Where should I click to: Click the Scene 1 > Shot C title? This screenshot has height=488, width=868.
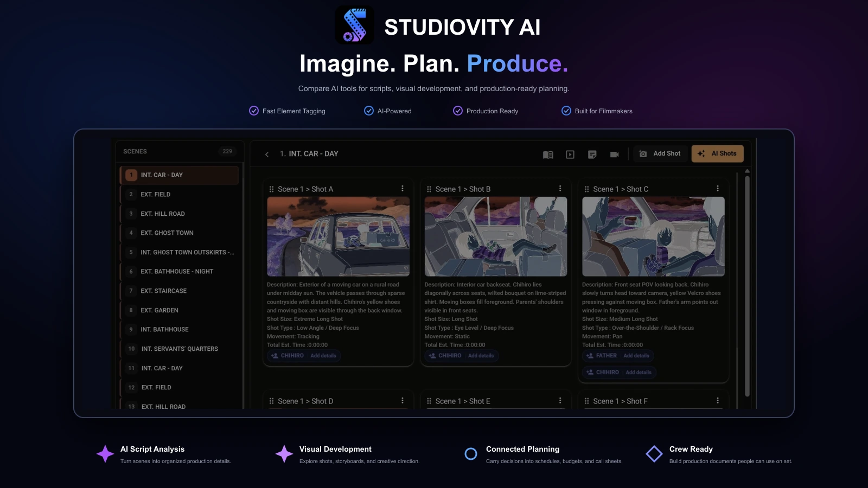click(x=621, y=189)
